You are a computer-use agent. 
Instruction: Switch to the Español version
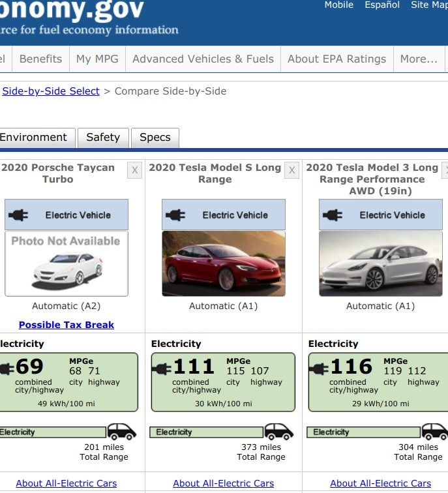tap(382, 5)
